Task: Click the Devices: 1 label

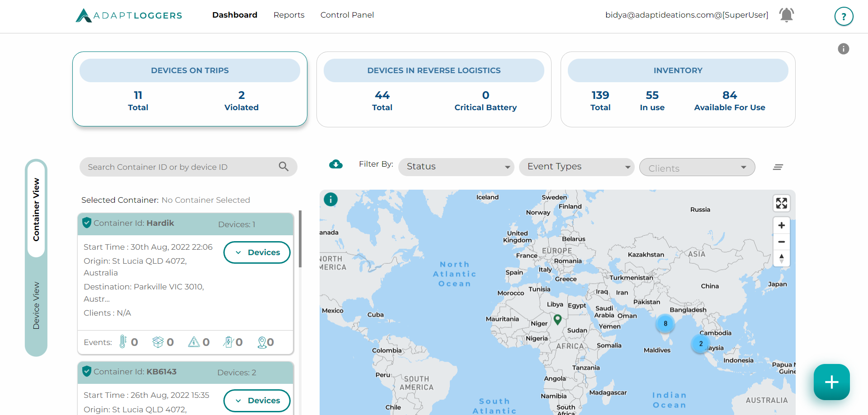Action: tap(237, 224)
